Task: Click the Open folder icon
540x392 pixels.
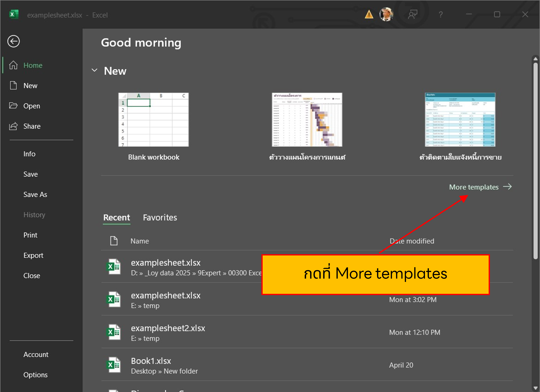Action: (13, 106)
